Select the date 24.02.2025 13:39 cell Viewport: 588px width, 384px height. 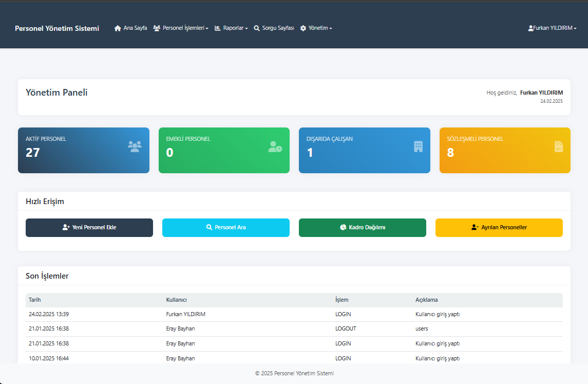pyautogui.click(x=49, y=314)
